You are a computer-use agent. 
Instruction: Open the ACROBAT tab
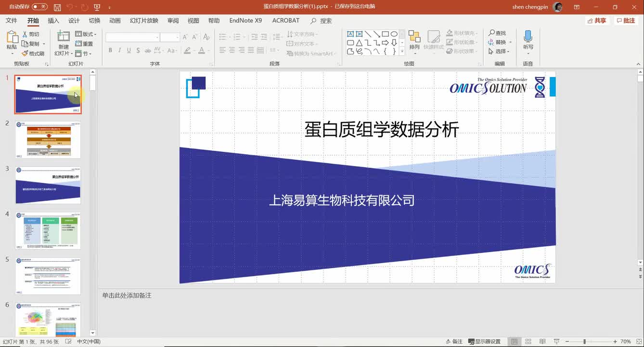286,21
